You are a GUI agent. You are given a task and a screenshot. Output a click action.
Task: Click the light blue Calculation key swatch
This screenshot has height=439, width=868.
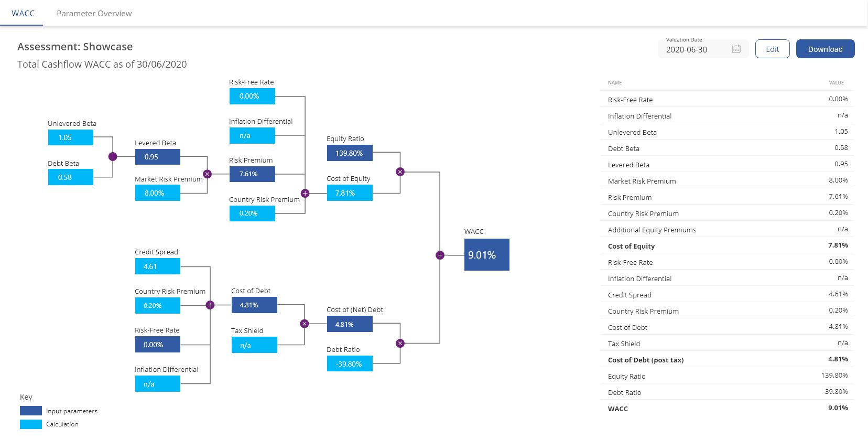[31, 424]
